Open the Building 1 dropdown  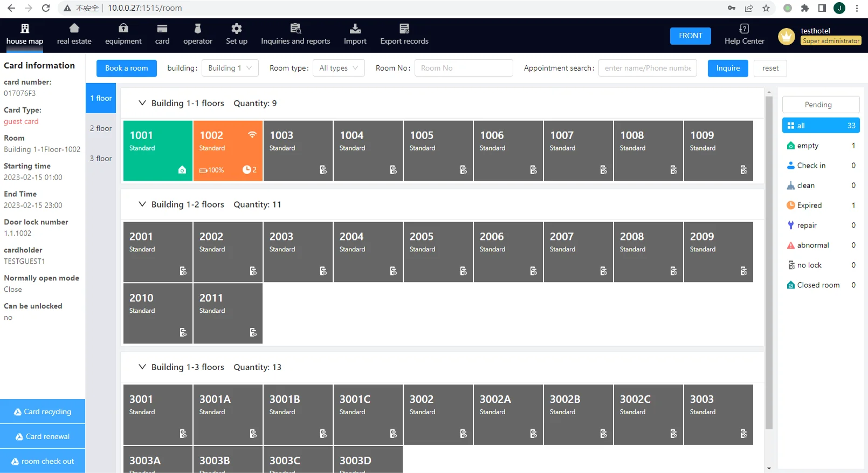point(230,68)
